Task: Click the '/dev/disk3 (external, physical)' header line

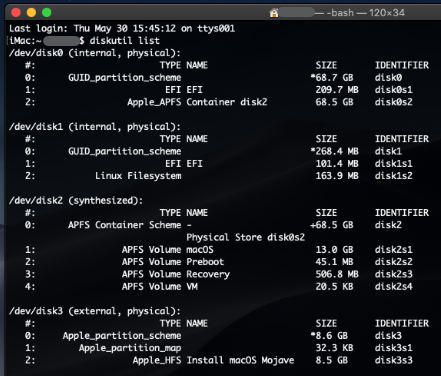Action: (x=95, y=311)
